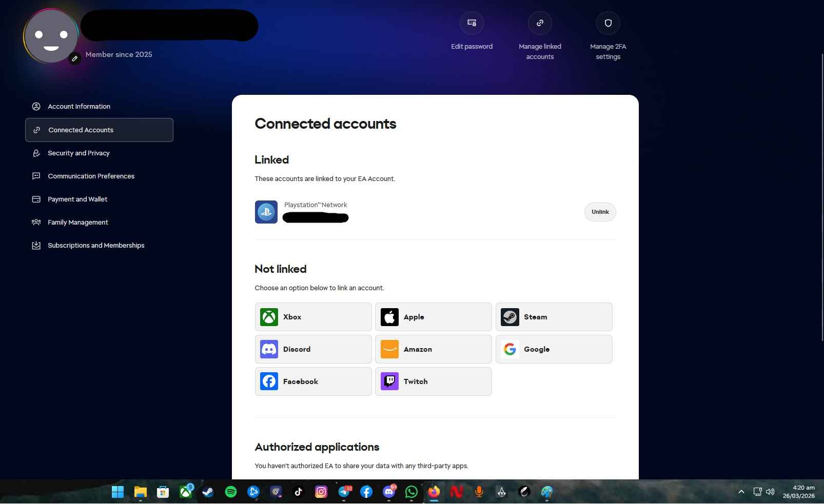Link the Xbox account
Screen dimensions: 824x504
click(x=313, y=317)
